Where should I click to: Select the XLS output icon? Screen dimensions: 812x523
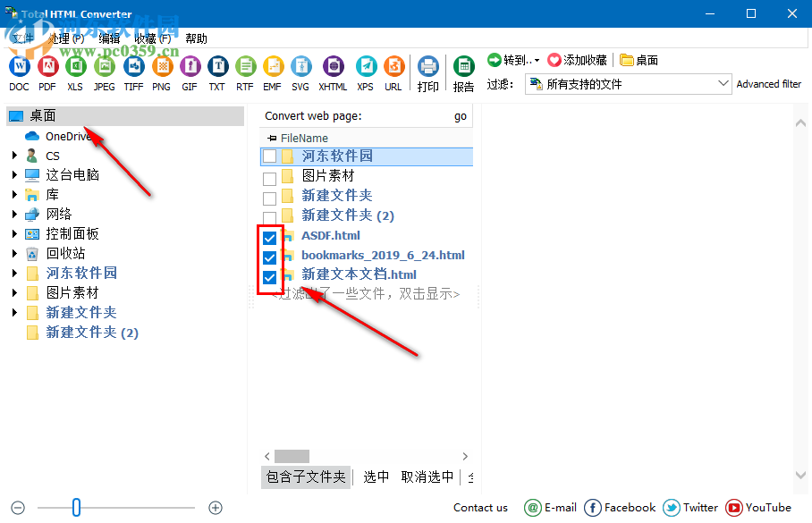tap(76, 66)
